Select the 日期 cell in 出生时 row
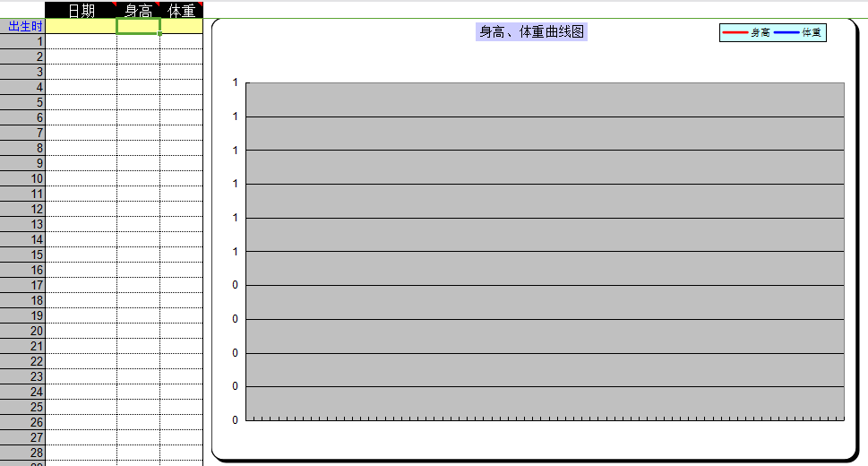 (81, 26)
